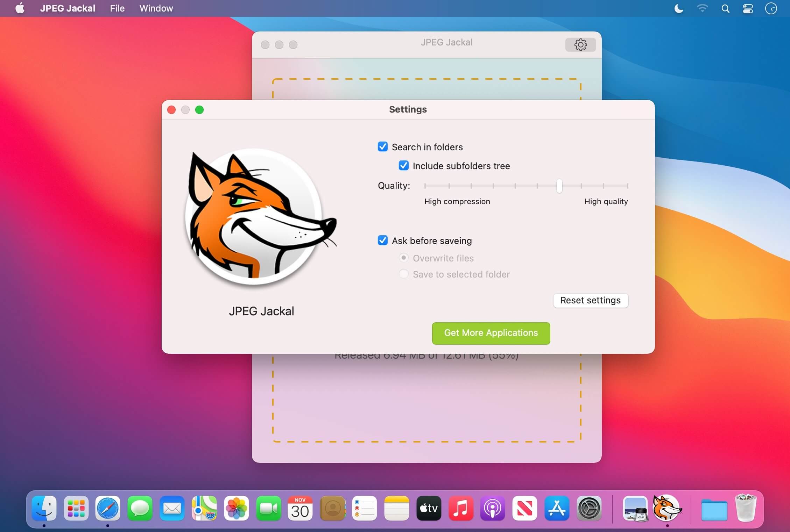Select 'Save to selected folder' radio button
The image size is (790, 532).
[403, 274]
